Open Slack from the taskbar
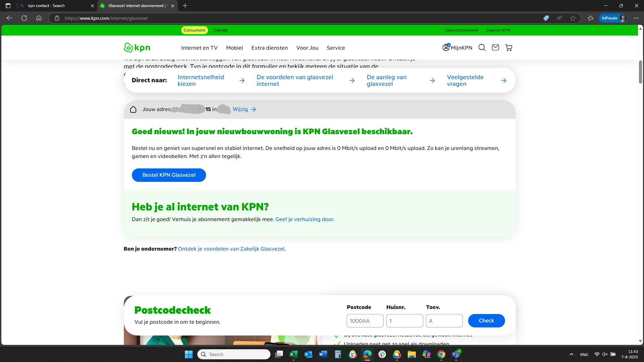This screenshot has height=362, width=644. click(382, 354)
